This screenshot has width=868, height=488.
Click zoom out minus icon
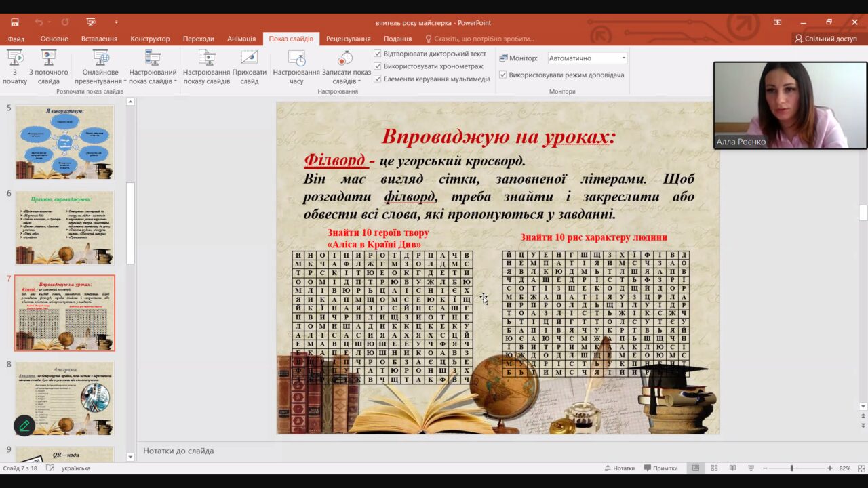pyautogui.click(x=765, y=468)
